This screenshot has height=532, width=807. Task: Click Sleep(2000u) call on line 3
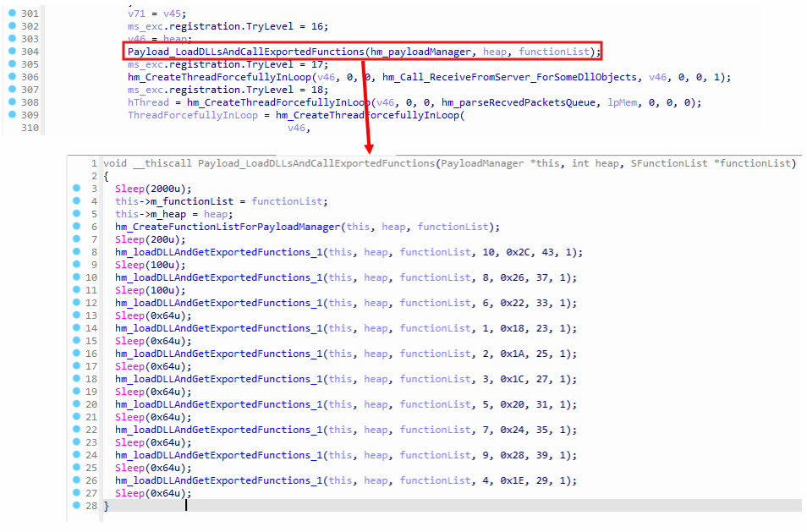153,189
